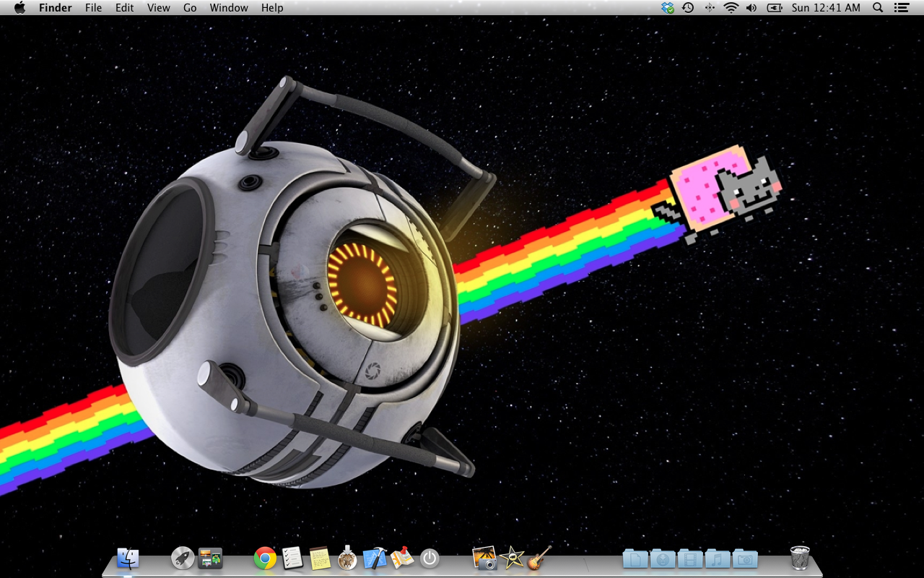Open Time Machine menu bar icon

688,8
